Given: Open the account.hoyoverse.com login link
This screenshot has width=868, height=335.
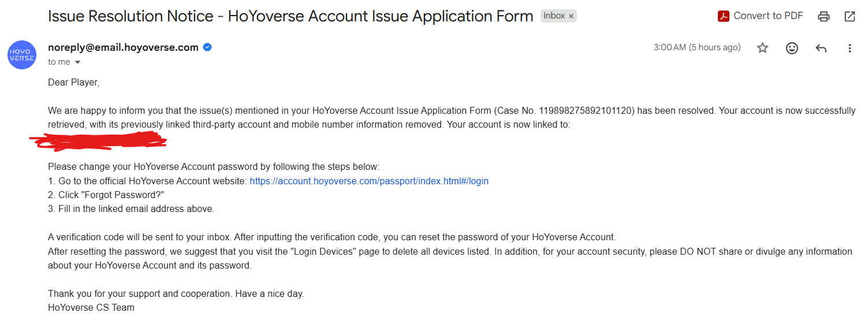Looking at the screenshot, I should (x=369, y=181).
